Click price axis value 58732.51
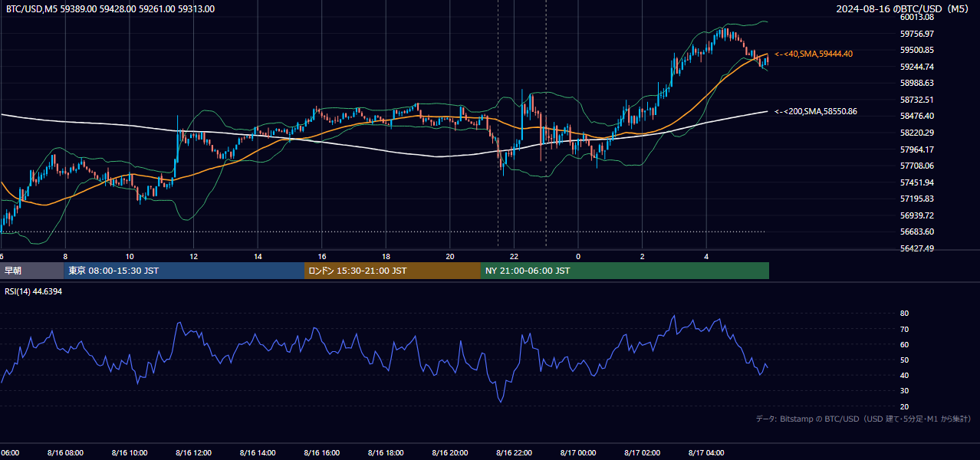Image resolution: width=980 pixels, height=460 pixels. (917, 100)
